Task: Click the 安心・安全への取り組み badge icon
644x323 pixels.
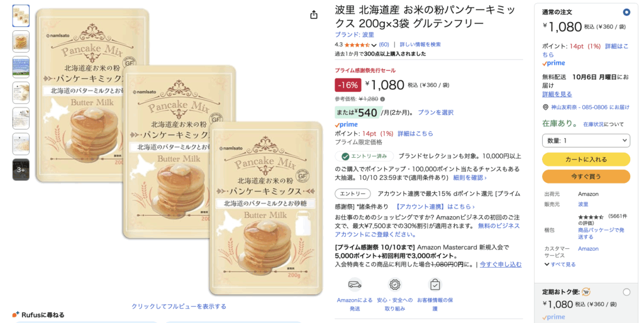Action: coord(395,284)
